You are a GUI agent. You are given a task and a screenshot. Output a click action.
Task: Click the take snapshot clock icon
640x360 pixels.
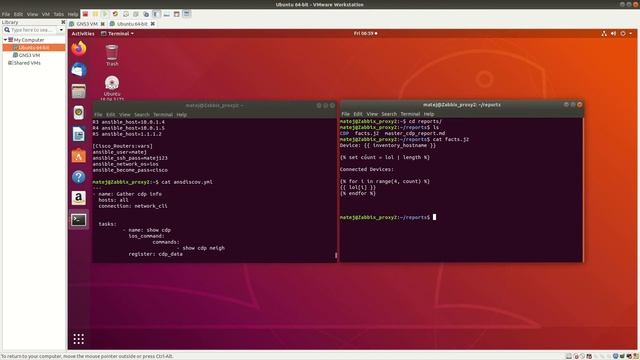pyautogui.click(x=126, y=14)
